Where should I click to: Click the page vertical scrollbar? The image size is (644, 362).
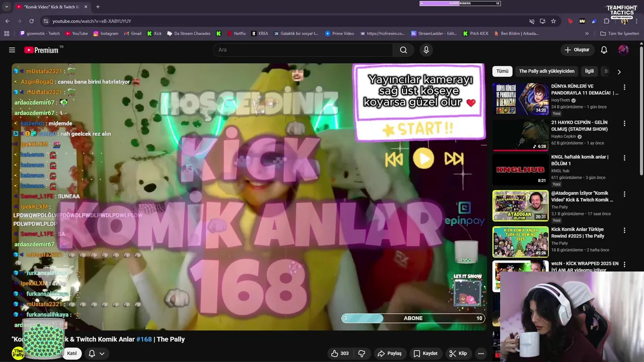pos(641,111)
